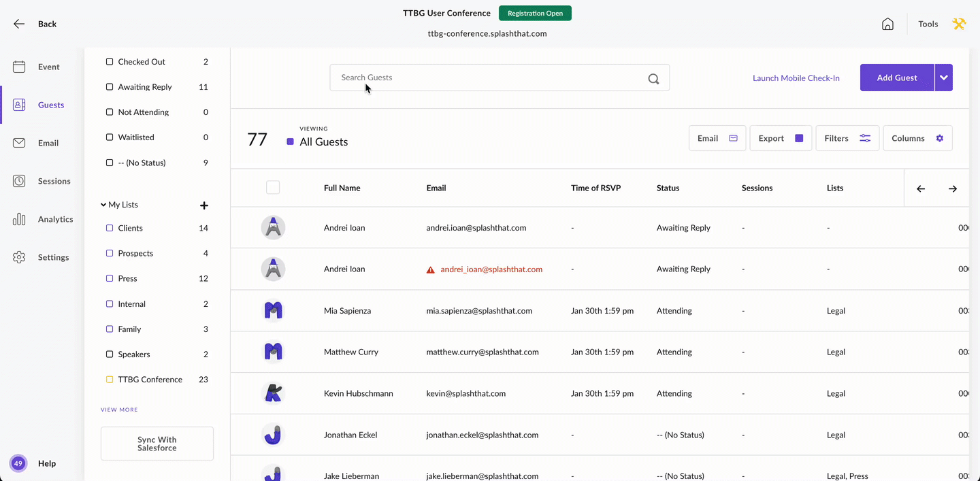980x481 pixels.
Task: Open the Event section in sidebar
Action: click(x=37, y=67)
